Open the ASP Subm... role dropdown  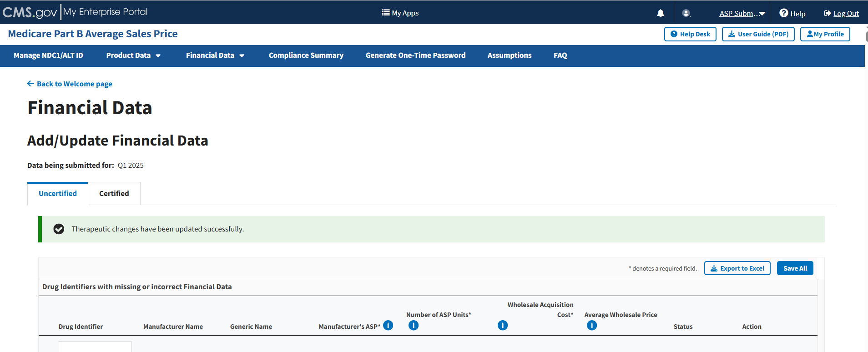pyautogui.click(x=742, y=14)
